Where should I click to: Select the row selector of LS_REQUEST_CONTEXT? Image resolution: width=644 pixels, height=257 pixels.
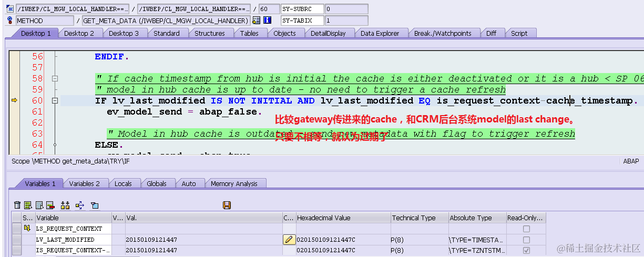pos(16,229)
